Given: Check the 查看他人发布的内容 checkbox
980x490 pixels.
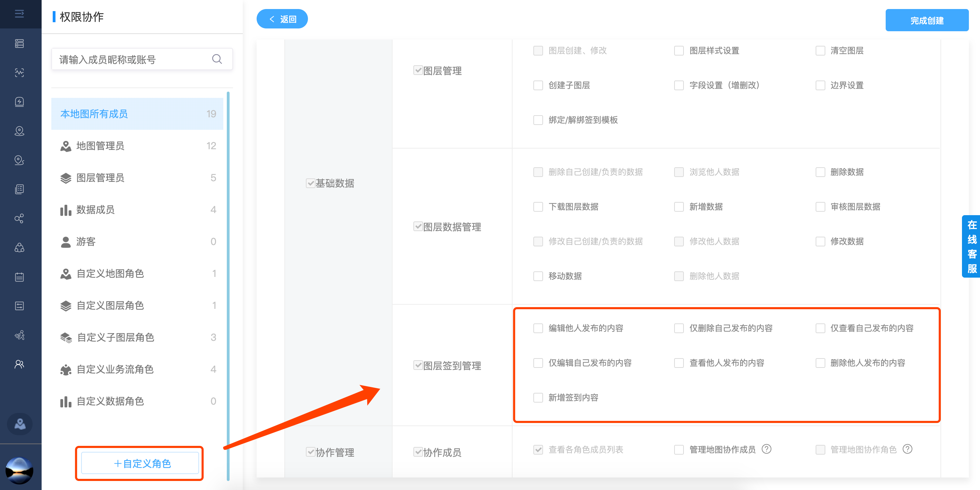Looking at the screenshot, I should [x=679, y=363].
